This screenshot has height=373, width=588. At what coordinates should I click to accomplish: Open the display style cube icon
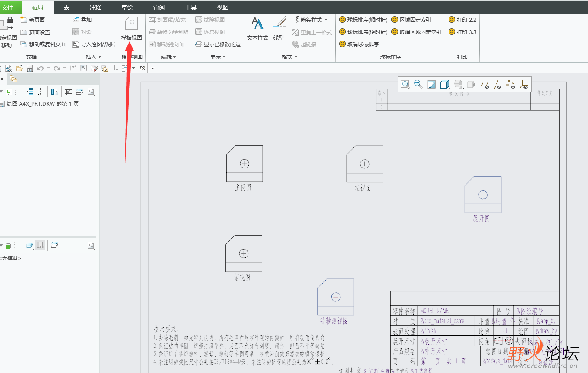pos(445,84)
